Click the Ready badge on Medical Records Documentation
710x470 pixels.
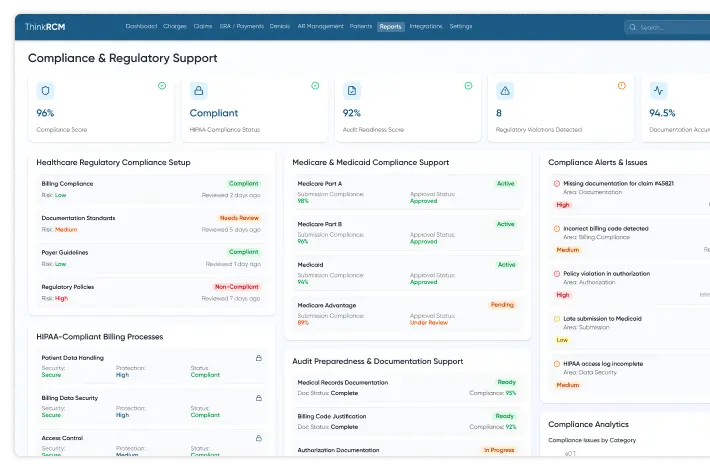(x=506, y=382)
